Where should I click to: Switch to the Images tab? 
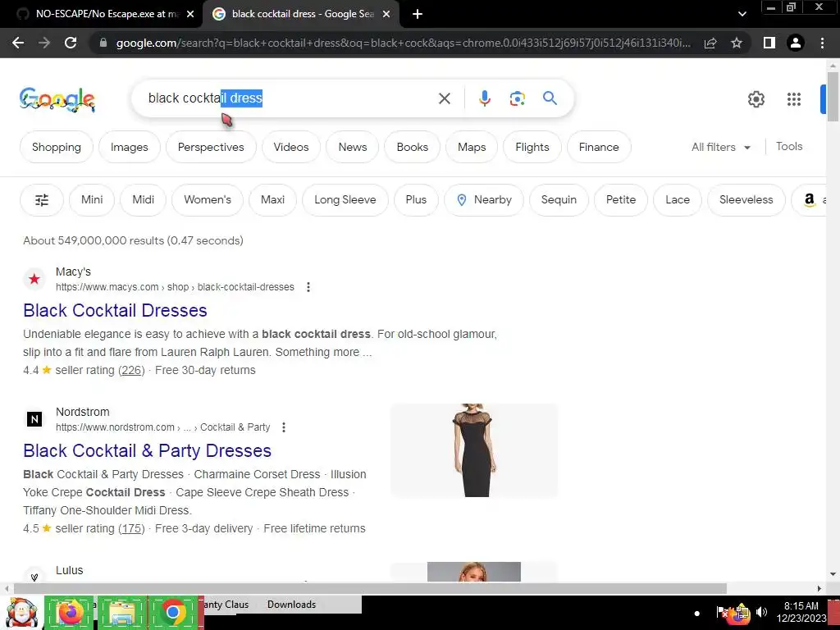(129, 147)
